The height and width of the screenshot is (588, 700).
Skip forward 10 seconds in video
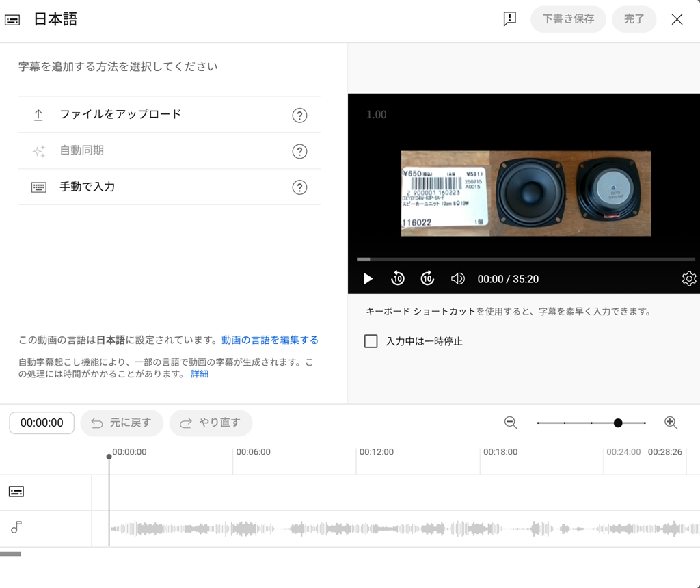427,278
